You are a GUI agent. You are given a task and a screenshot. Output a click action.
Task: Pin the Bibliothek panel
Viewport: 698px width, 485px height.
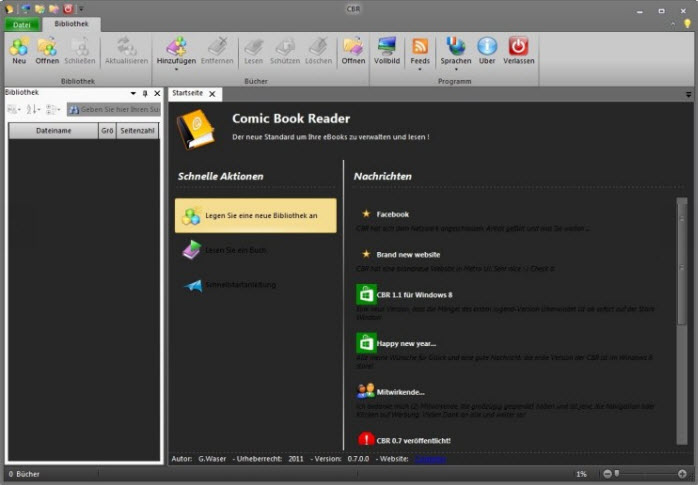(x=145, y=93)
